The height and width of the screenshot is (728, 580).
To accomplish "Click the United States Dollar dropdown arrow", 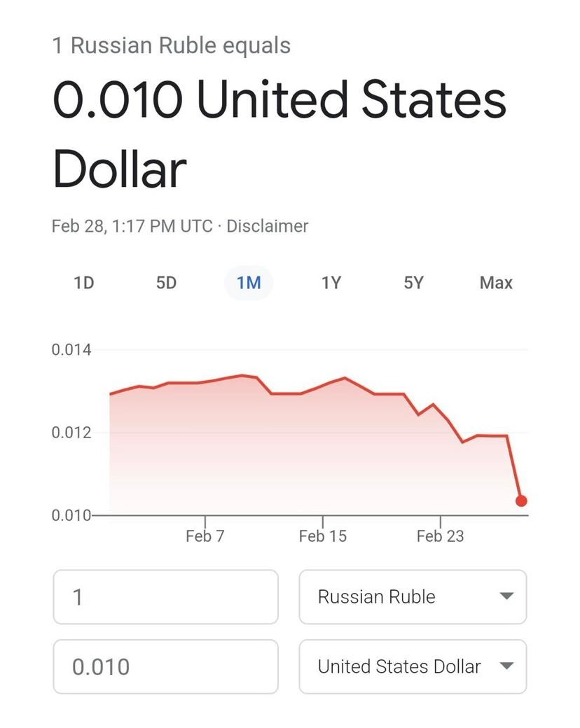I will [506, 666].
